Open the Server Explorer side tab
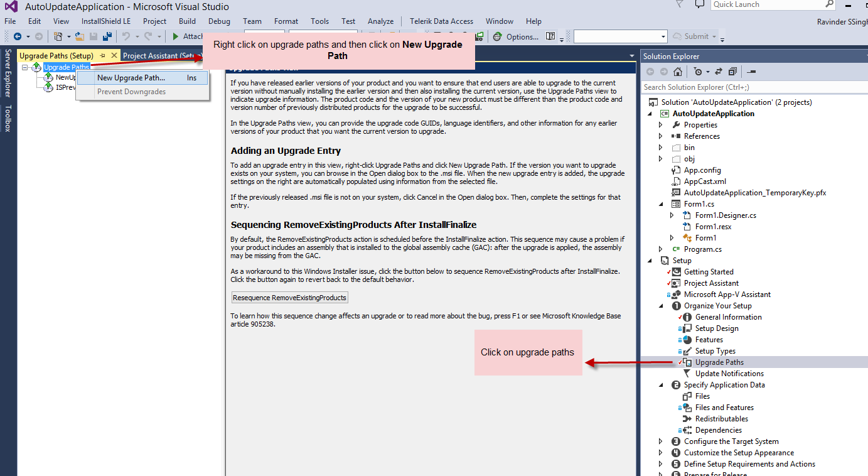The height and width of the screenshot is (476, 868). tap(8, 73)
